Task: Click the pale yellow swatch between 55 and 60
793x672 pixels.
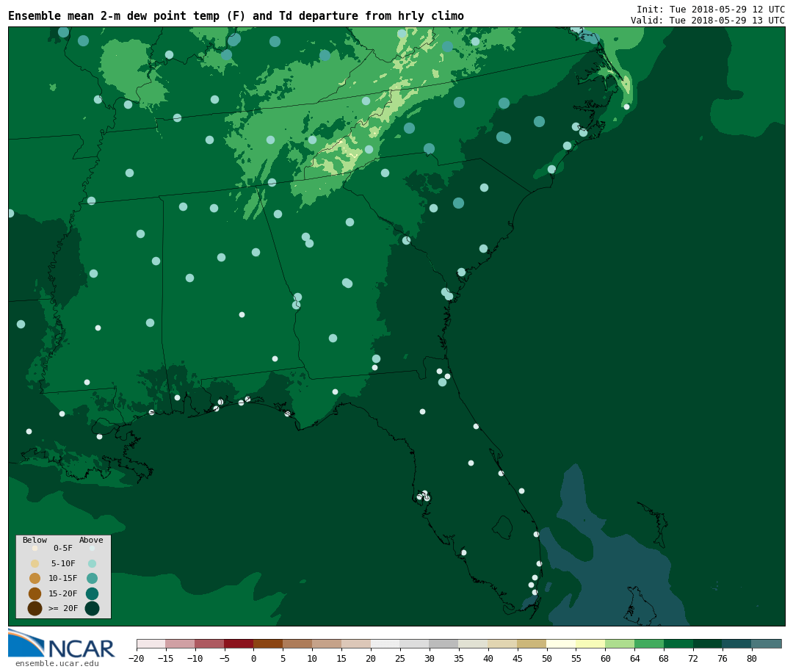Action: click(x=590, y=643)
